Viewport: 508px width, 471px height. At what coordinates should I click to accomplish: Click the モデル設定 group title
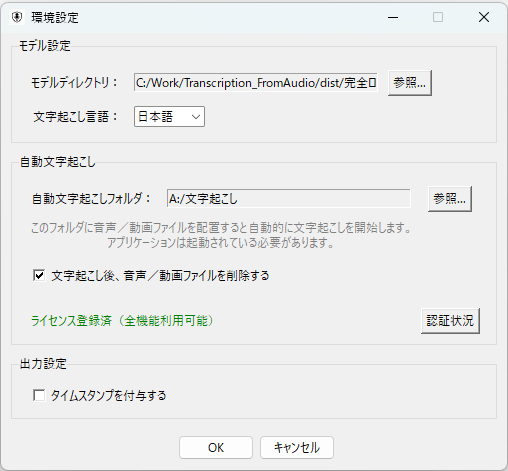[45, 46]
